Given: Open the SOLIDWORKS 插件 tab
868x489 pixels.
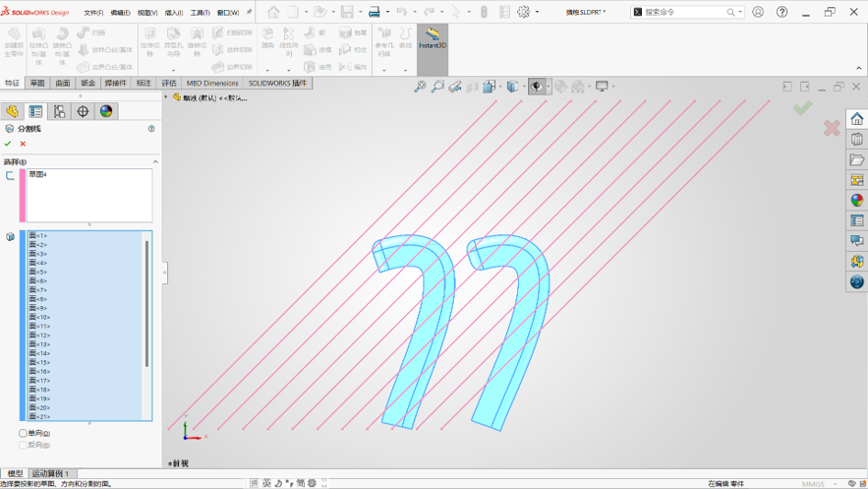Looking at the screenshot, I should (277, 83).
